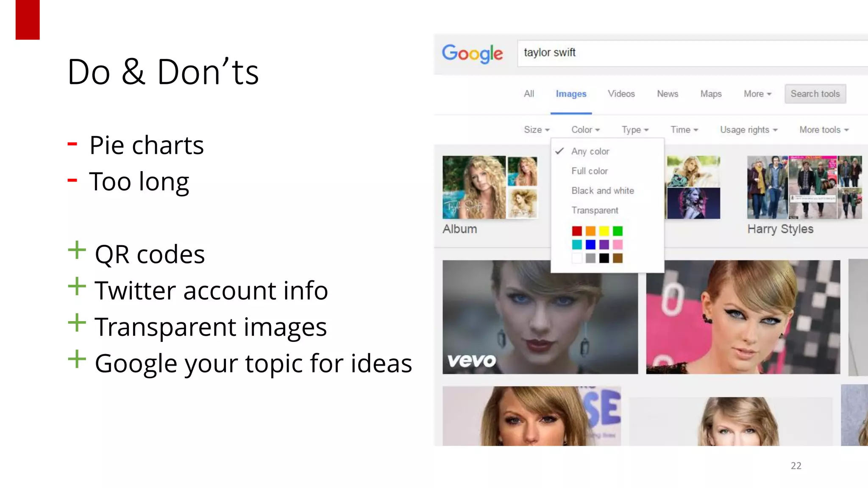Open the Usage rights dropdown

[x=748, y=130]
